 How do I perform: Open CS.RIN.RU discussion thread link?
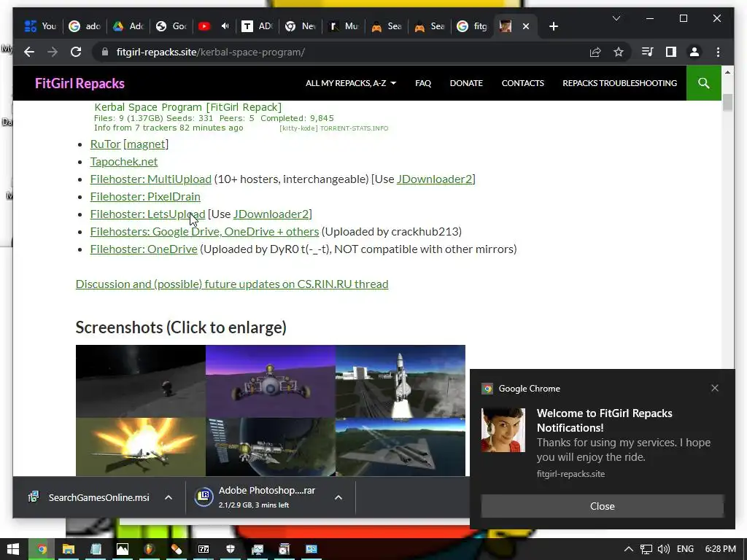point(232,284)
